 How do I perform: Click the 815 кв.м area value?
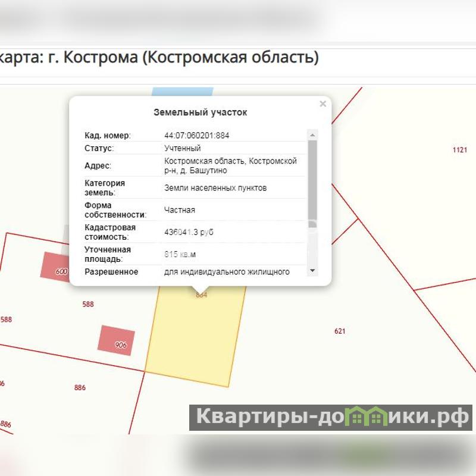pyautogui.click(x=180, y=254)
